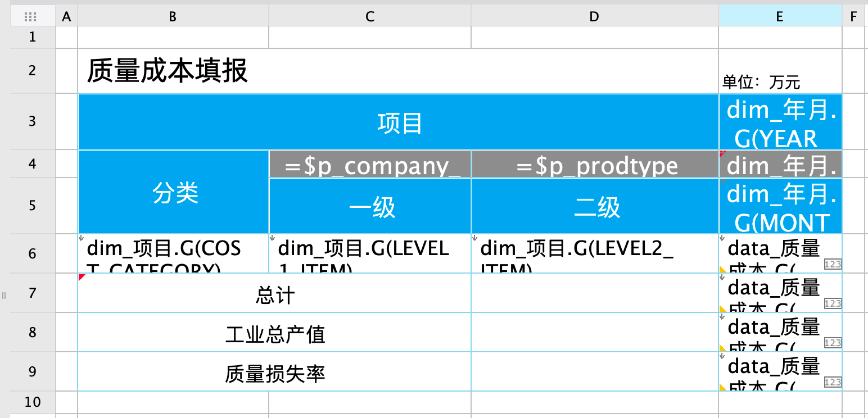Click the red corner marker on the 总计 cell
868x418 pixels.
pos(82,277)
